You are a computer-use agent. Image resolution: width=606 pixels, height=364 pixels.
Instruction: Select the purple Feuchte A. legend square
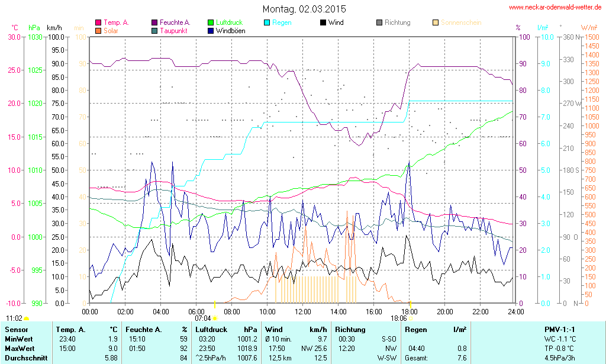pyautogui.click(x=155, y=23)
